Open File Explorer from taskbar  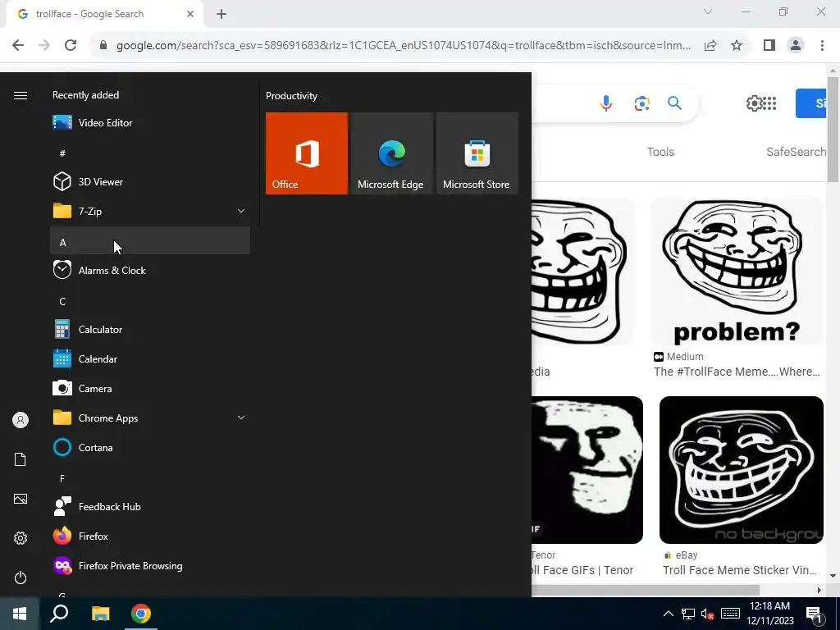coord(100,614)
